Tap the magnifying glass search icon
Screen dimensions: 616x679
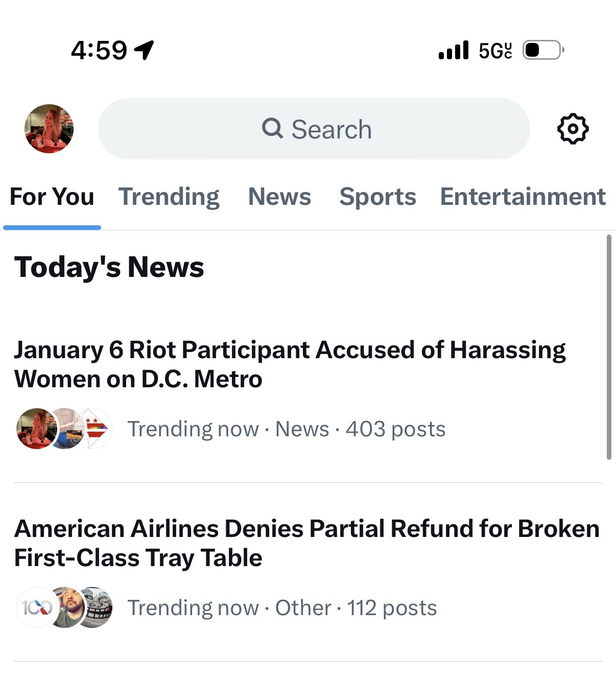pyautogui.click(x=272, y=128)
